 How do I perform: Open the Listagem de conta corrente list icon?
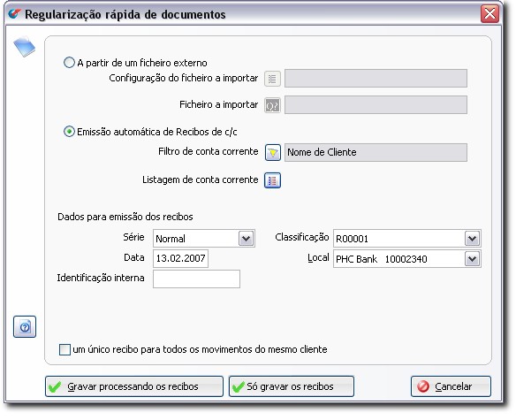click(272, 180)
